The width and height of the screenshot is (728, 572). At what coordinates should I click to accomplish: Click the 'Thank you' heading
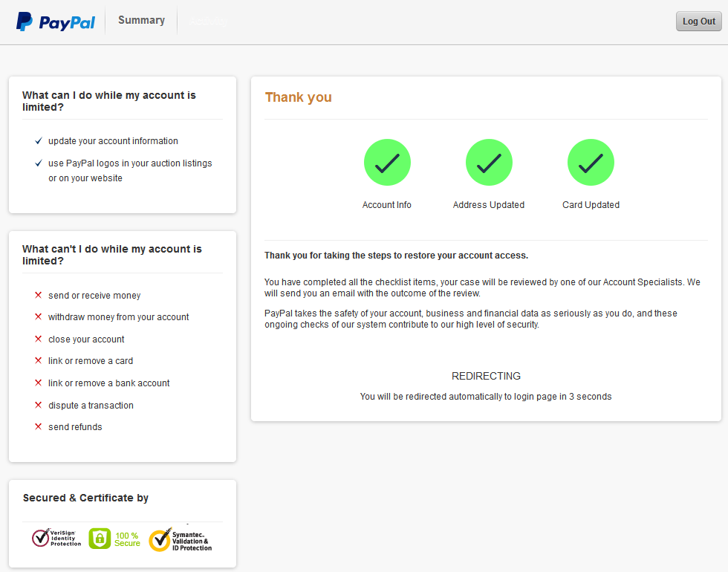point(299,97)
